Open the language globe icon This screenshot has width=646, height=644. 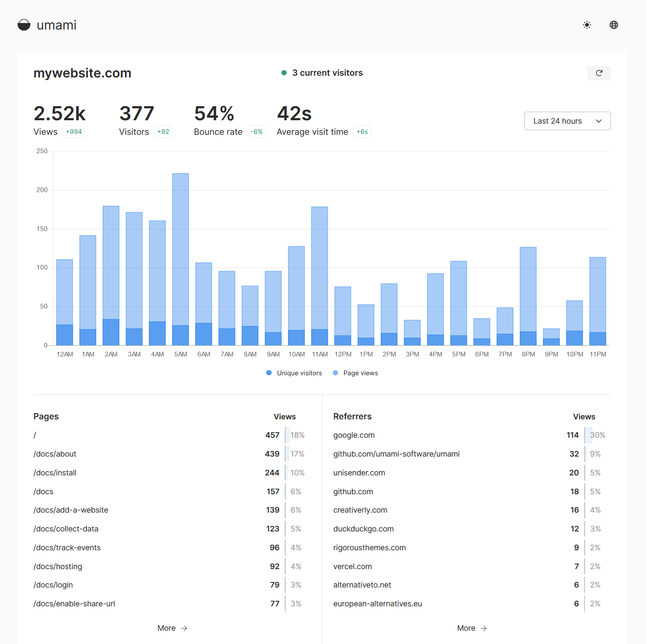point(614,25)
